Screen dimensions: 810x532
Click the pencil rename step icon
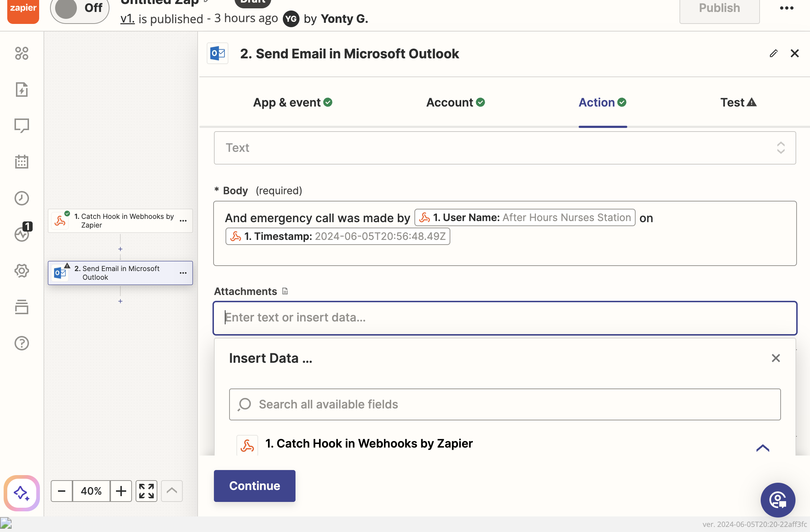tap(773, 54)
